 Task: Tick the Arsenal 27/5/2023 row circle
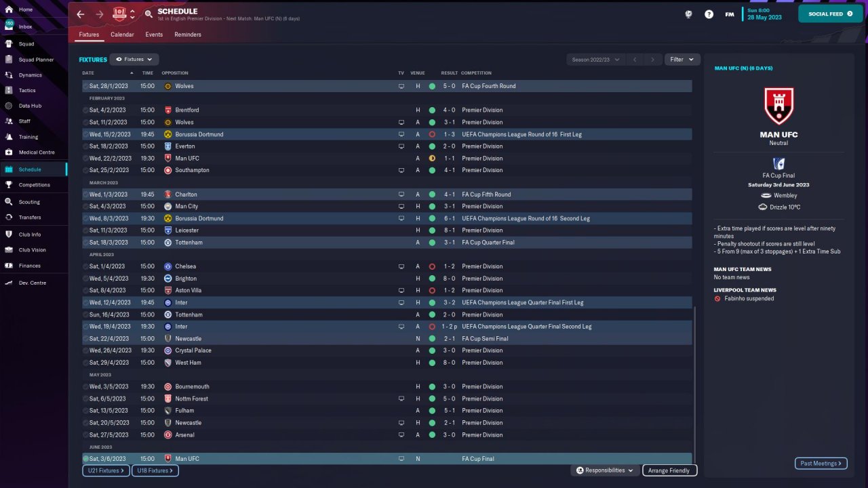pyautogui.click(x=86, y=435)
